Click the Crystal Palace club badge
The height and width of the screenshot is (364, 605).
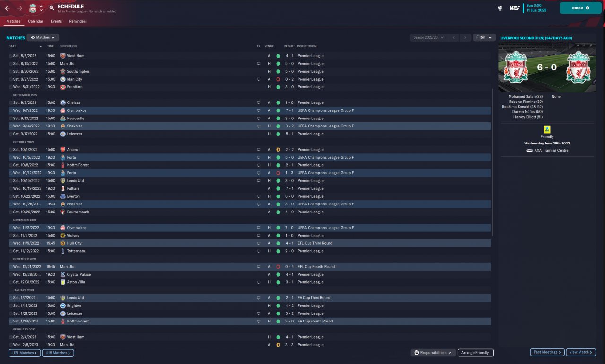click(63, 274)
